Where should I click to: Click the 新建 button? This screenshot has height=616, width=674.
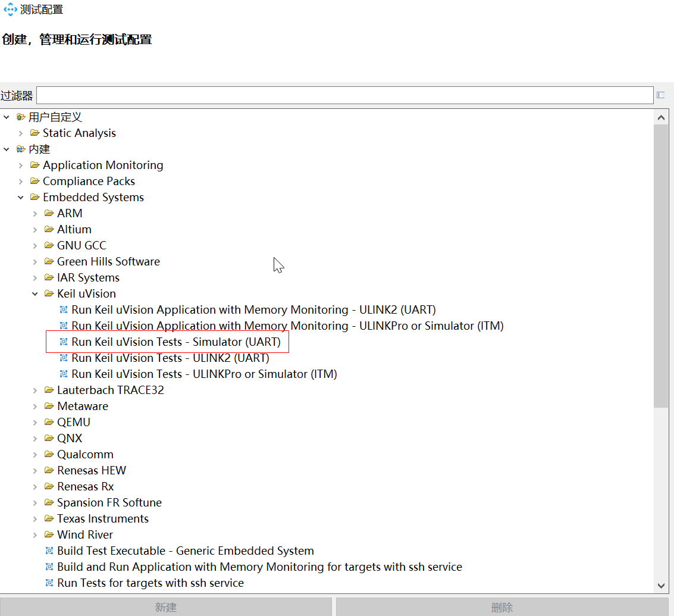(166, 607)
